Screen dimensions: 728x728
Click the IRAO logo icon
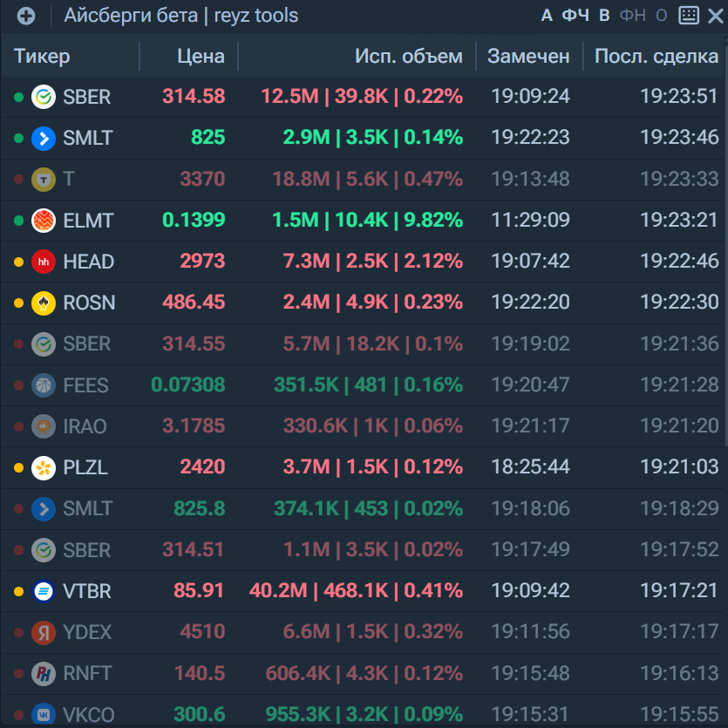tap(44, 426)
